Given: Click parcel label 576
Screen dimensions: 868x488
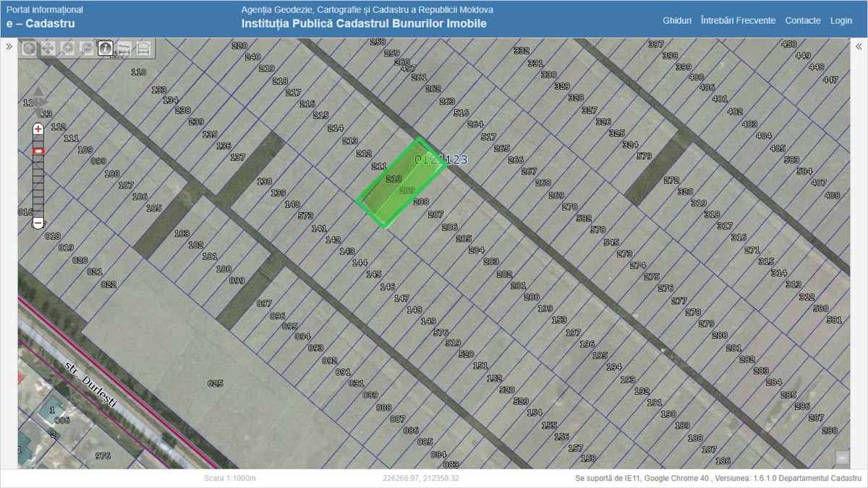Looking at the screenshot, I should pos(441,332).
